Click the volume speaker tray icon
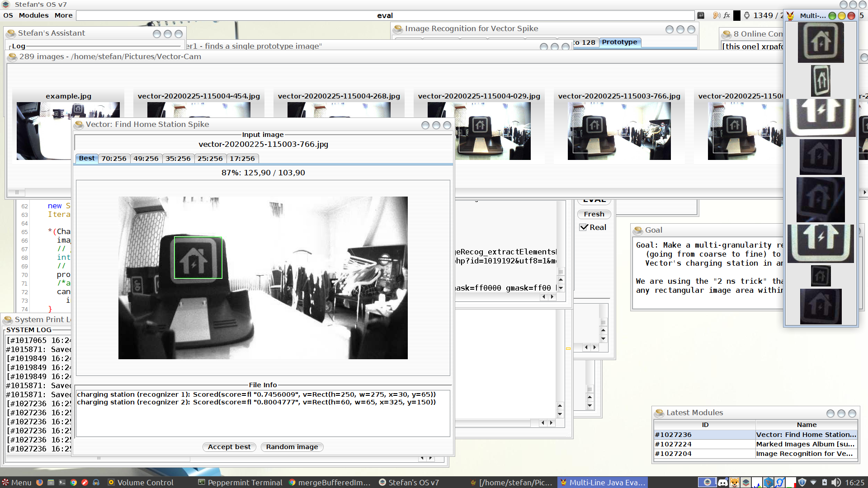868x488 pixels. tap(836, 482)
